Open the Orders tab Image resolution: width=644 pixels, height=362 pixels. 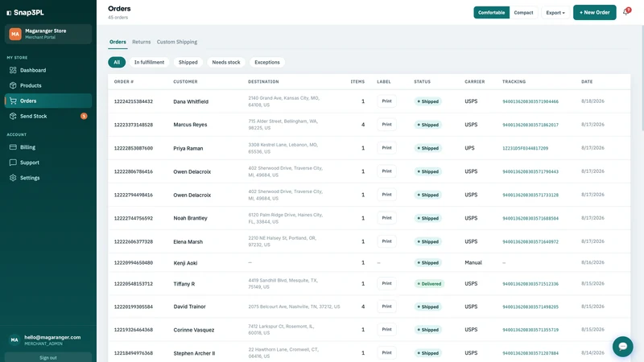point(118,42)
